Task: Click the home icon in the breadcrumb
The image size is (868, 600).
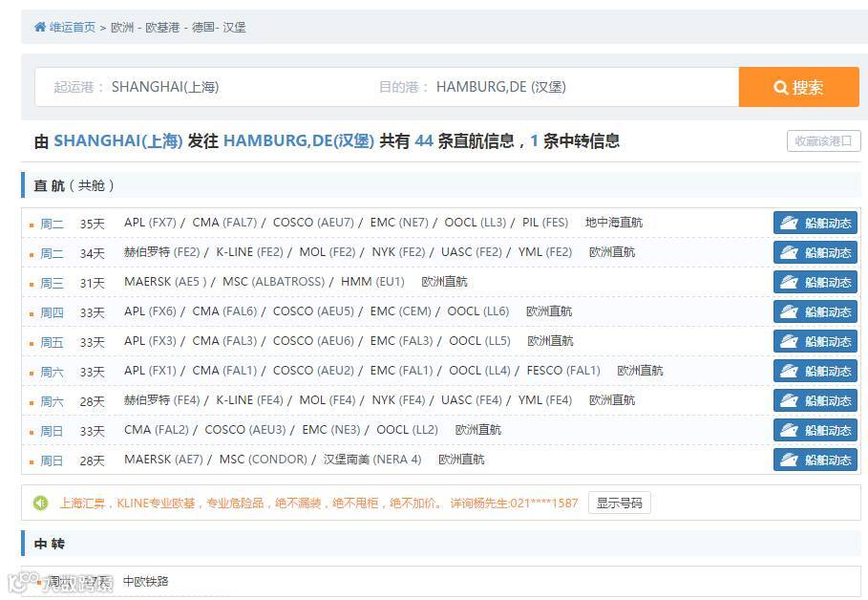Action: point(40,27)
